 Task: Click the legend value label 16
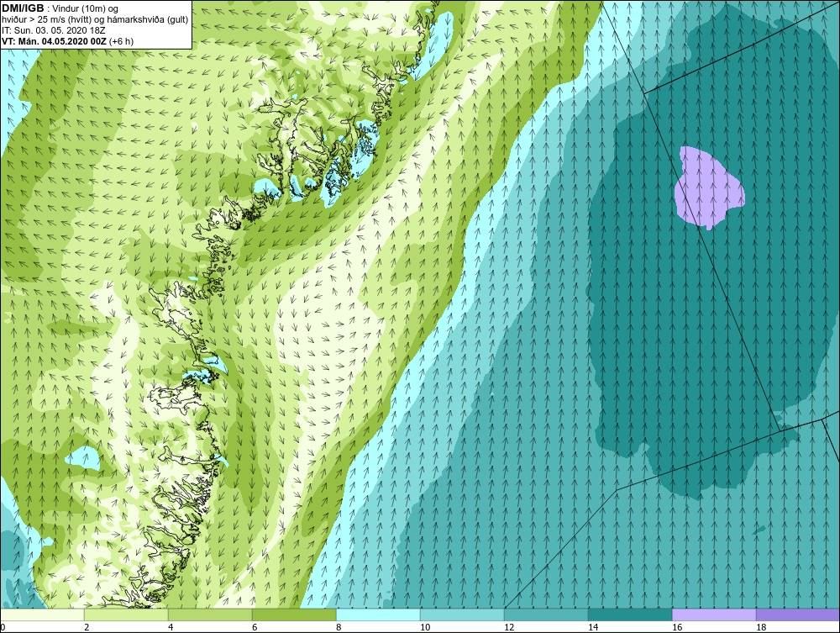click(x=676, y=627)
